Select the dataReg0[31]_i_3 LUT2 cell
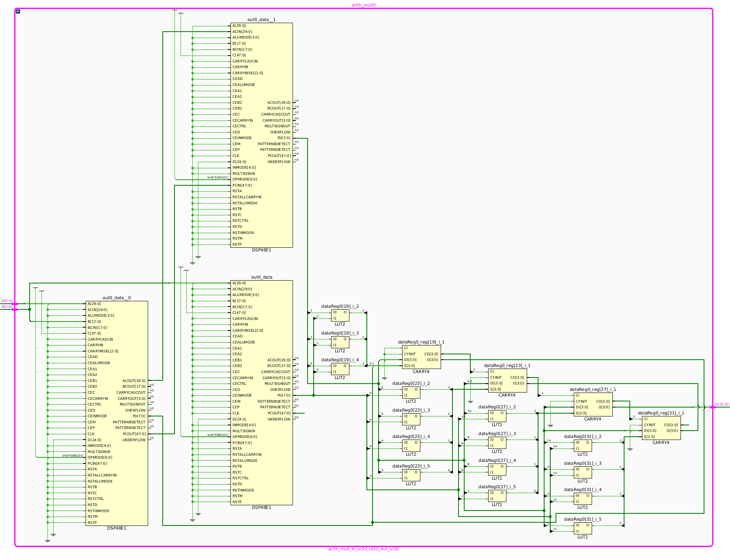 583,472
